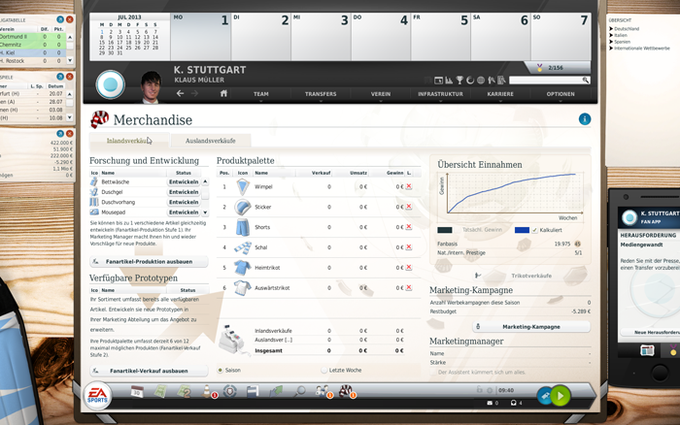
Task: Remove Schal via its red X
Action: pos(409,247)
